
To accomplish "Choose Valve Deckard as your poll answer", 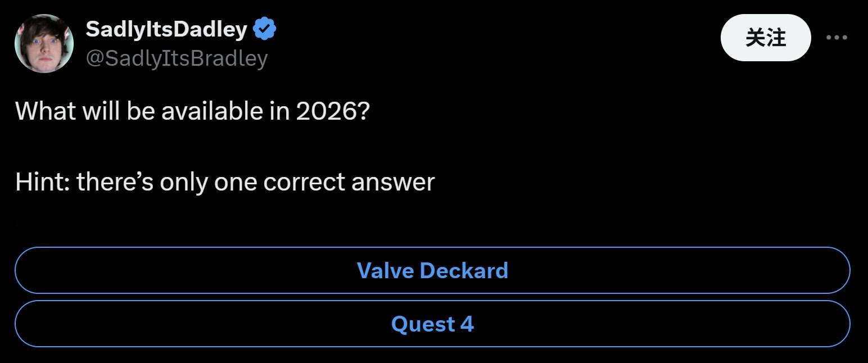I will point(433,270).
